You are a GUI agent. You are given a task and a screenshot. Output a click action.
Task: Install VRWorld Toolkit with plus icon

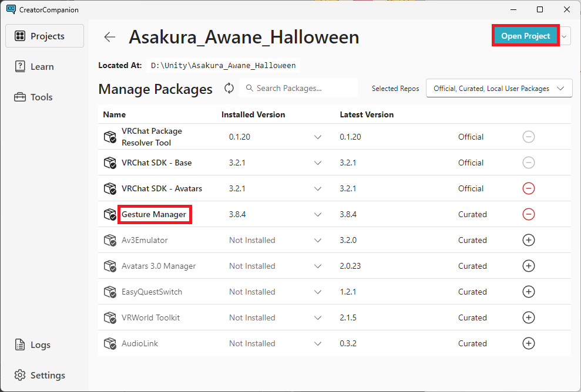[x=528, y=317]
